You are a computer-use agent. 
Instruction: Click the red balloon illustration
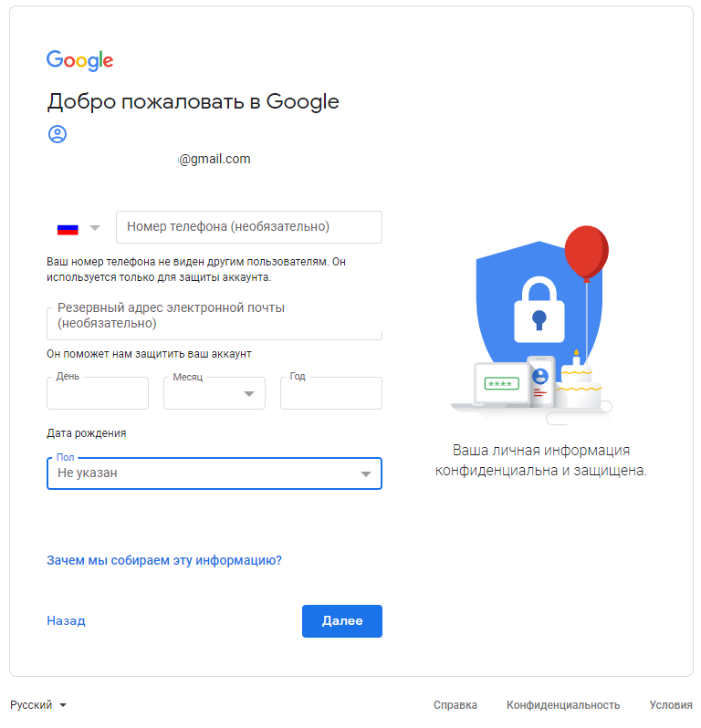tap(587, 251)
